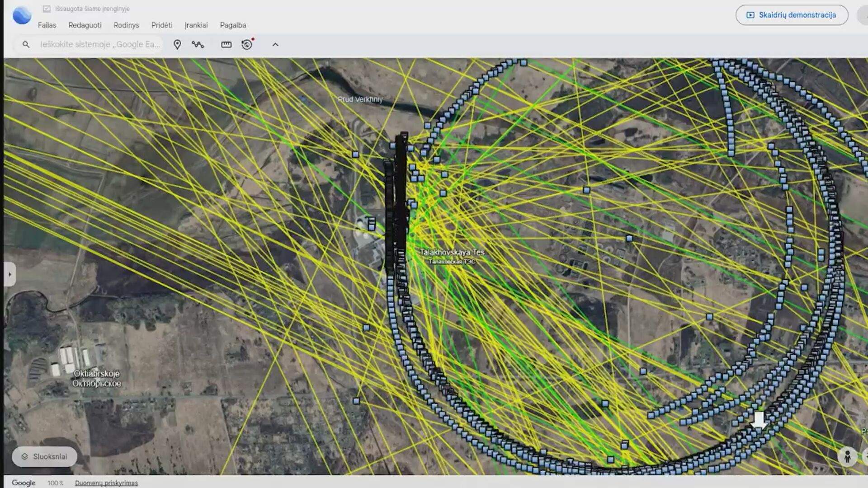
Task: Open the Rodinys menu
Action: click(x=126, y=25)
